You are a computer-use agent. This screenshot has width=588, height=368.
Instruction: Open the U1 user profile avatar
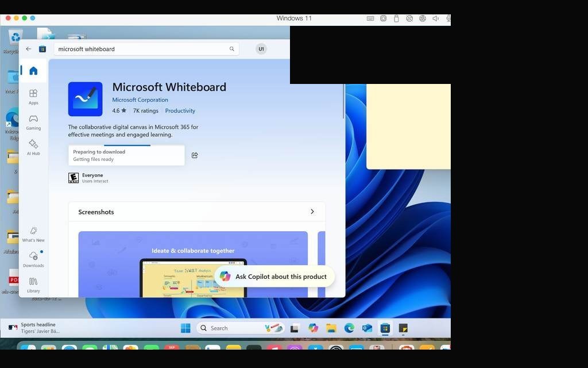[261, 49]
